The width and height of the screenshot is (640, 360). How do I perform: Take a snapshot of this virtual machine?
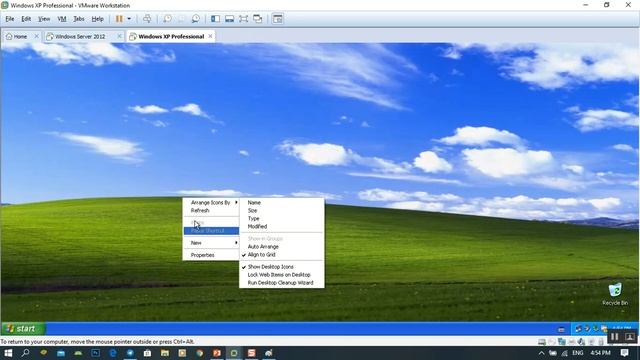167,19
